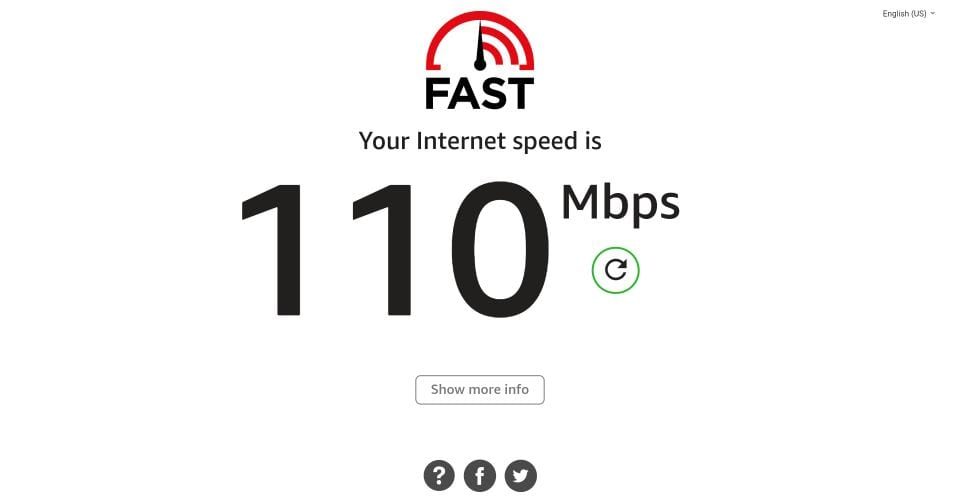Screen dimensions: 960x496
Task: Click the 'Your Internet speed is' heading
Action: coord(480,141)
